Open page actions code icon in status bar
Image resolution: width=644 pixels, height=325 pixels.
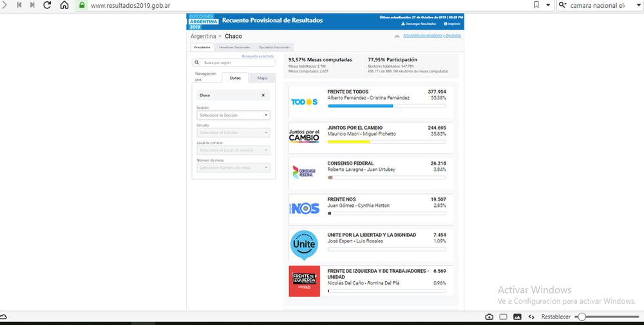[x=531, y=317]
